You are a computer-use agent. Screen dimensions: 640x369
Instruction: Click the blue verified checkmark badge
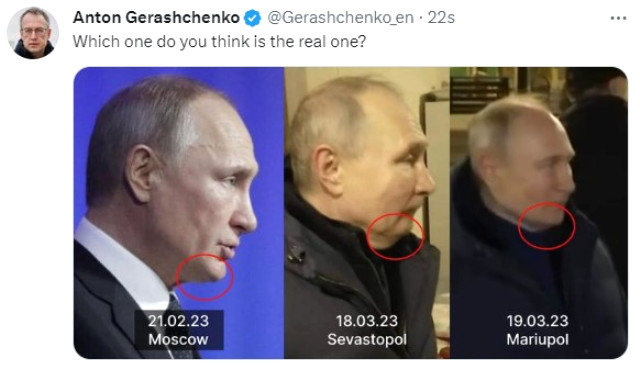click(252, 18)
